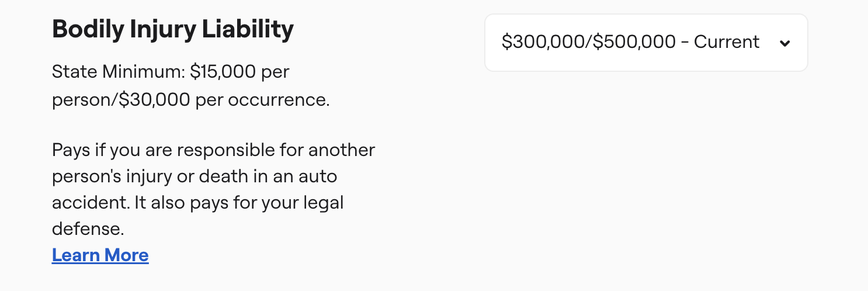This screenshot has height=291, width=868.
Task: Click the word Liability in the heading
Action: click(248, 29)
